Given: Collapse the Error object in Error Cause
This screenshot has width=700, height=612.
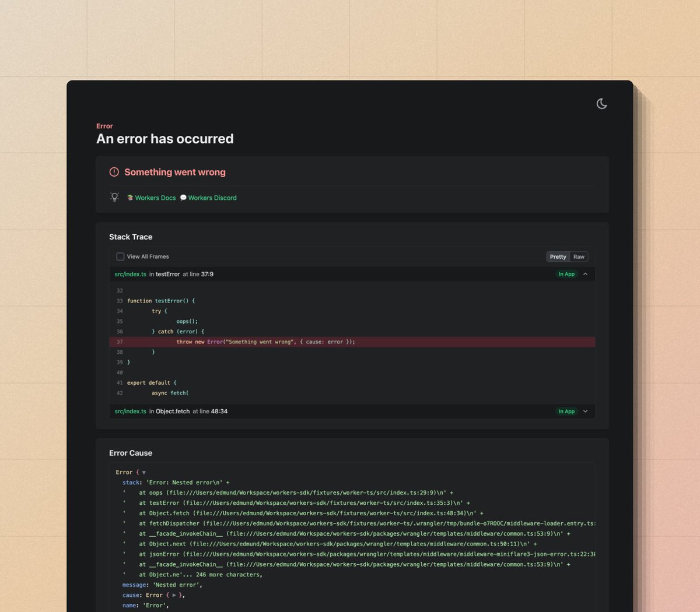Looking at the screenshot, I should (x=143, y=472).
